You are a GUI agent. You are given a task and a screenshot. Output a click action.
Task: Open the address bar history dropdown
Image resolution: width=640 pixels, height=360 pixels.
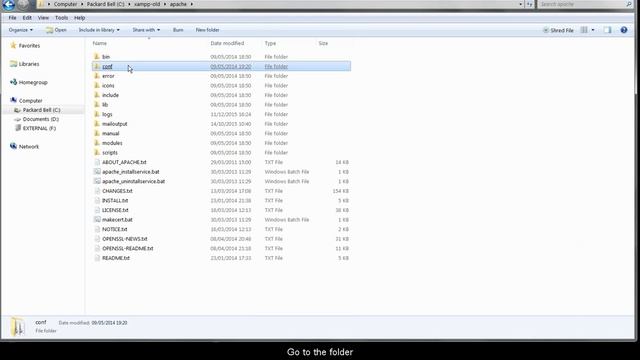520,4
